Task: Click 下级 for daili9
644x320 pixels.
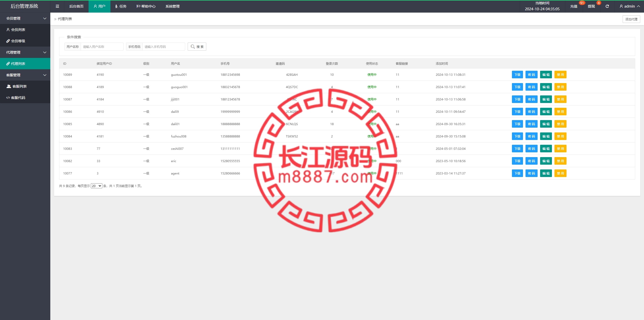Action: click(517, 112)
